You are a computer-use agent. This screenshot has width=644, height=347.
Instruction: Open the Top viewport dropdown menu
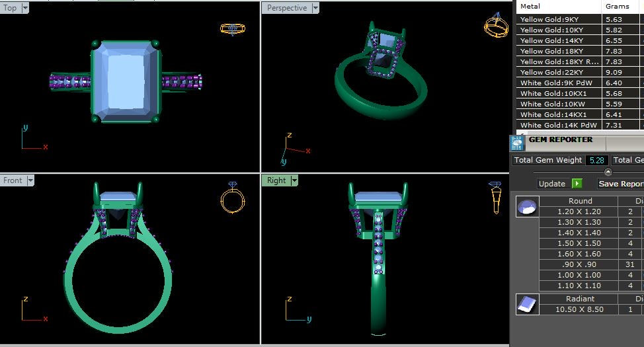coord(25,8)
